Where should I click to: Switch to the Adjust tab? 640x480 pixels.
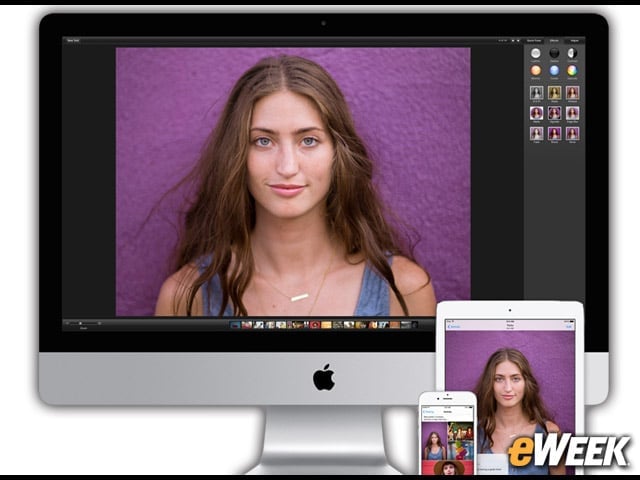574,40
